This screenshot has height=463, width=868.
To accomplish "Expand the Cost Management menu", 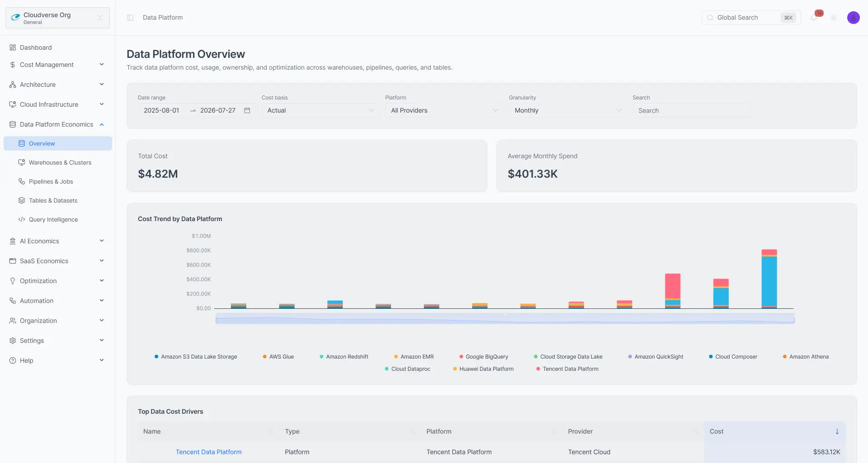I will (57, 65).
